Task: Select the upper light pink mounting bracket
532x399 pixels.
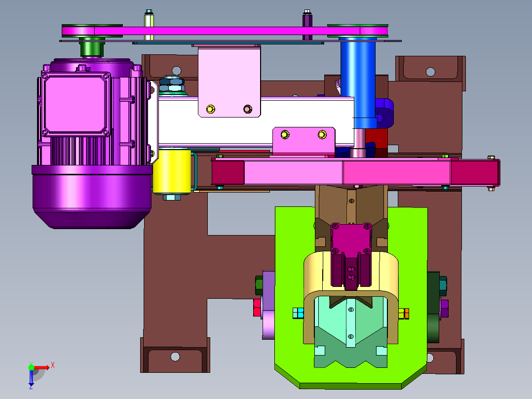Action: click(229, 81)
